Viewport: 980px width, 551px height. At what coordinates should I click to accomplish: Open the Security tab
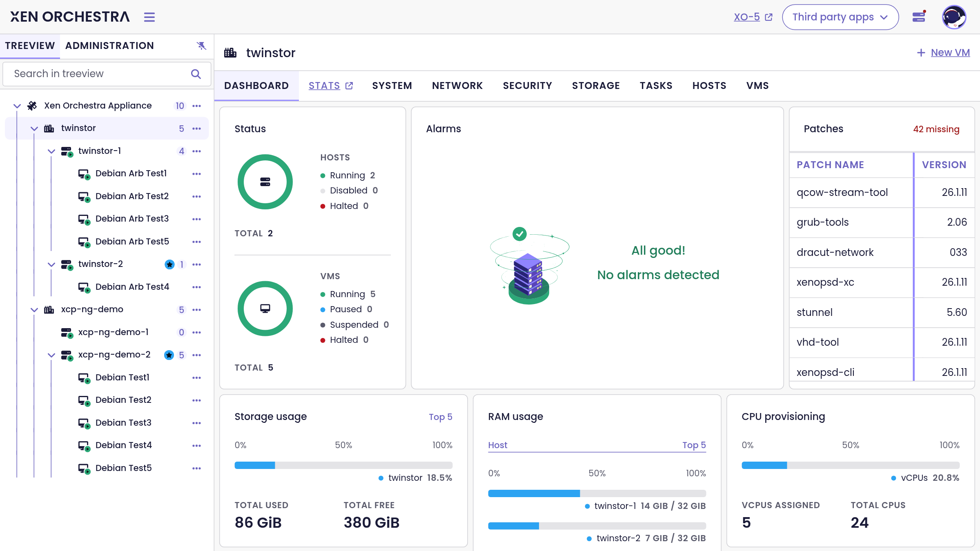(x=528, y=86)
